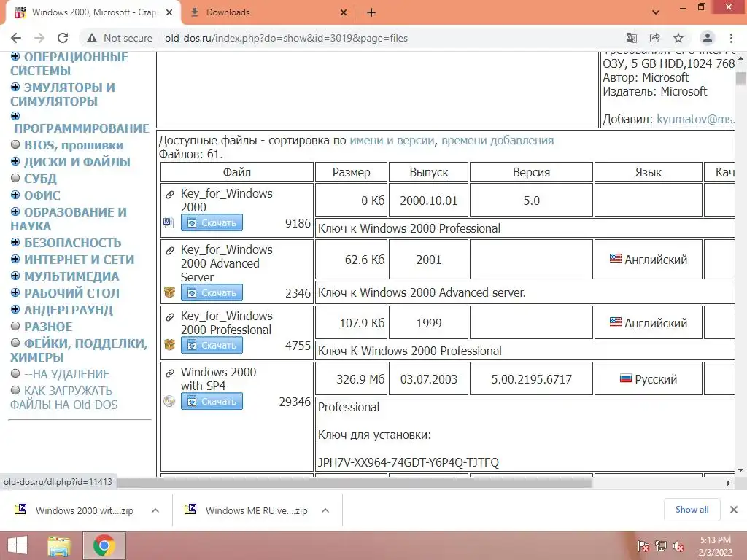
Task: Open Google Translate page icon
Action: tap(632, 38)
